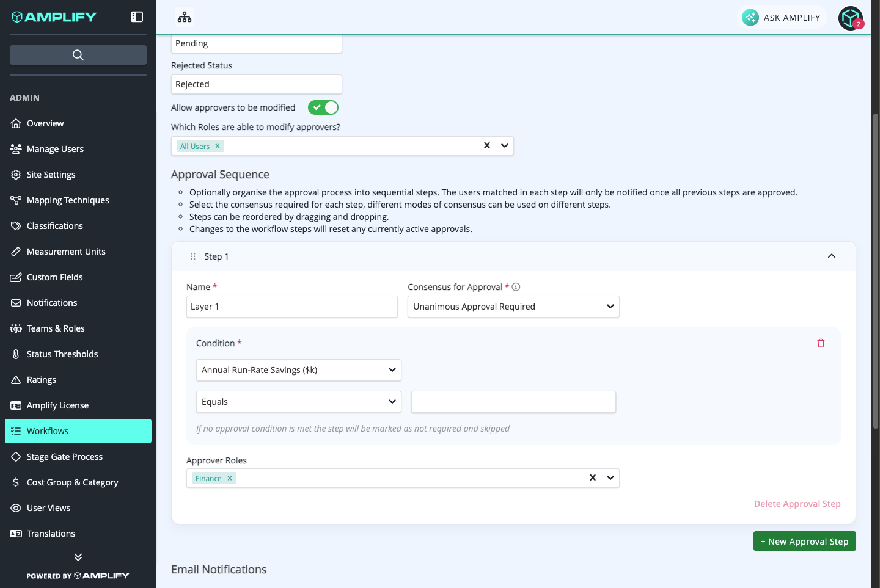Open the modify approvers roles dropdown
Screen dimensions: 880x588
click(x=505, y=145)
